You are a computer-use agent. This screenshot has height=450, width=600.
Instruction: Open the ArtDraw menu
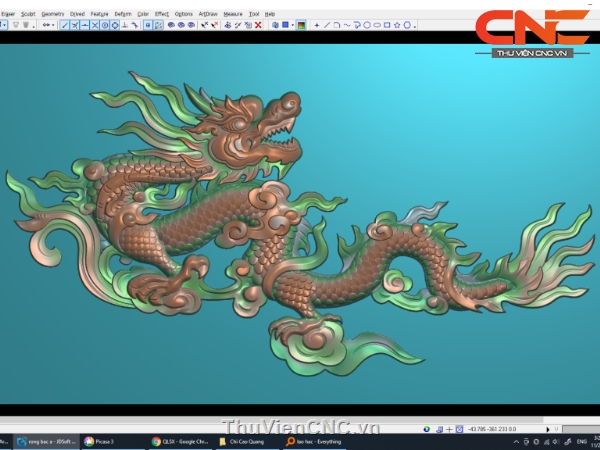pyautogui.click(x=208, y=14)
